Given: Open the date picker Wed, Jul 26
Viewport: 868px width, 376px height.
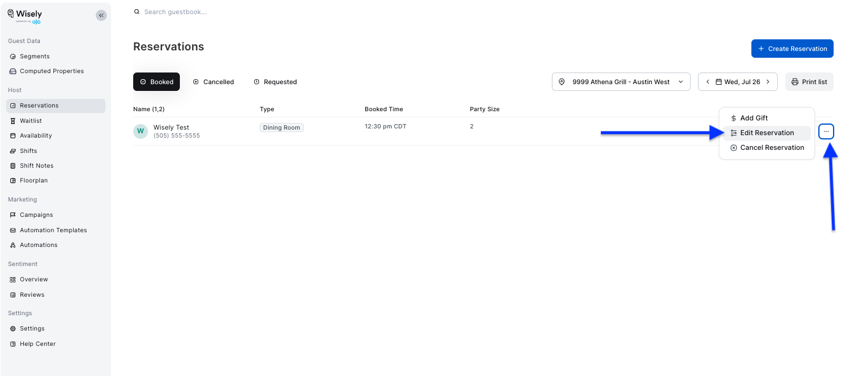Looking at the screenshot, I should click(738, 82).
